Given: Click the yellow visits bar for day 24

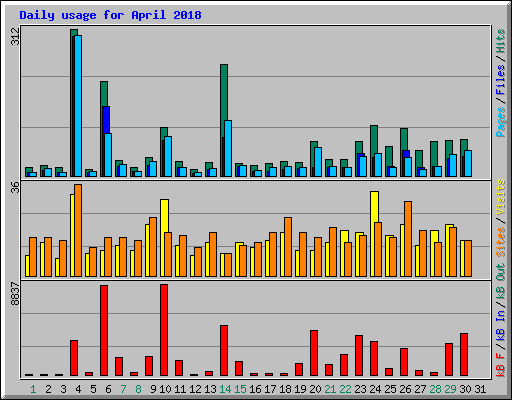Looking at the screenshot, I should coord(374,207).
